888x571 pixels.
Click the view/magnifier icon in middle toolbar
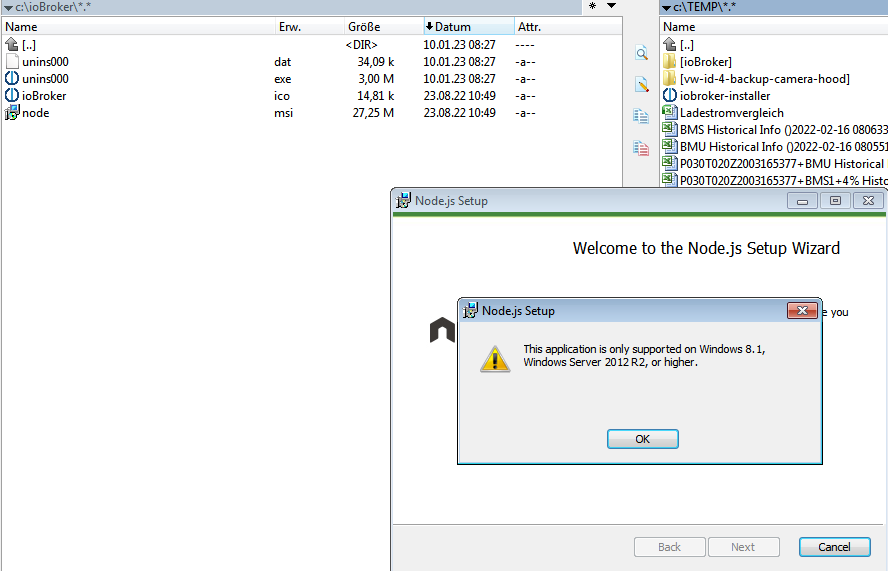coord(641,54)
